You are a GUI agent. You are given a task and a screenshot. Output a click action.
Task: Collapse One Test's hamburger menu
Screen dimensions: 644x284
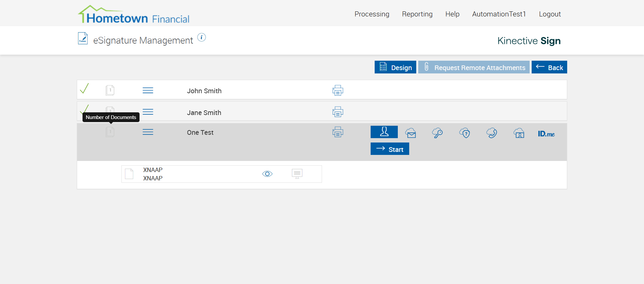148,132
